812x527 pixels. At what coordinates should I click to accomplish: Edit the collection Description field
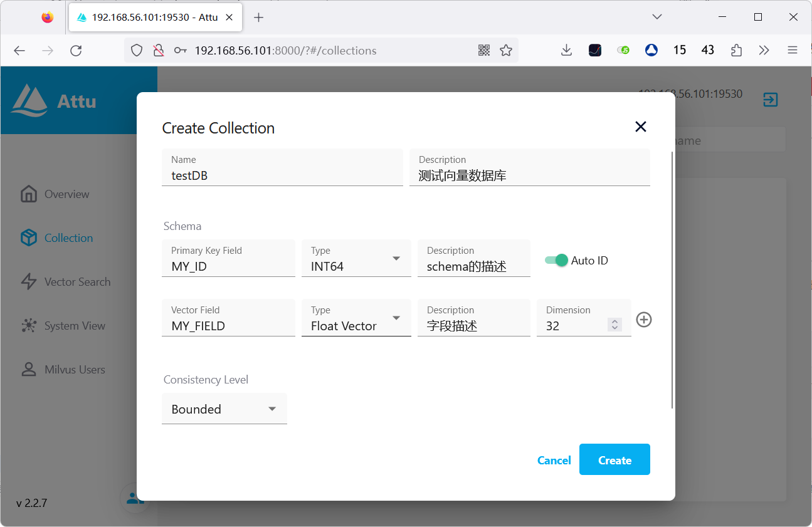(530, 167)
